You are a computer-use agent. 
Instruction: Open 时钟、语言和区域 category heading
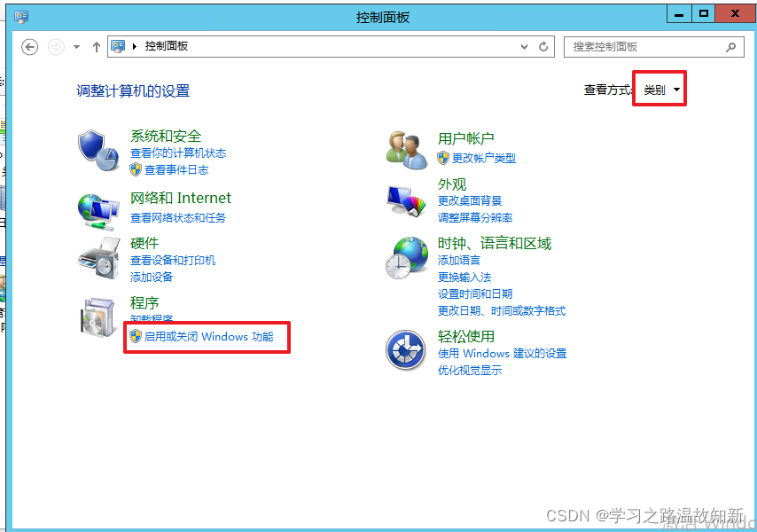pos(495,243)
